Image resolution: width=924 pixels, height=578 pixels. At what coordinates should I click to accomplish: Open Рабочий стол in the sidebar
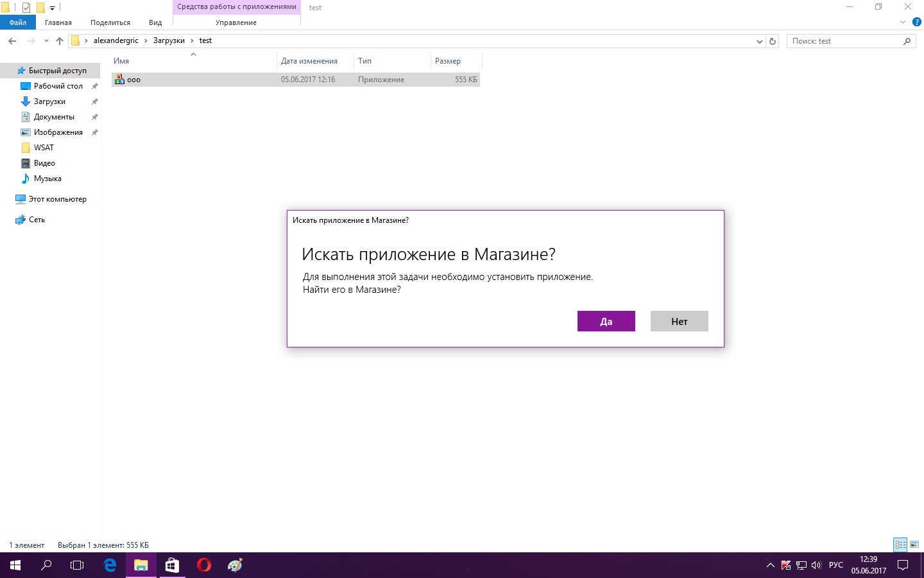click(x=58, y=86)
